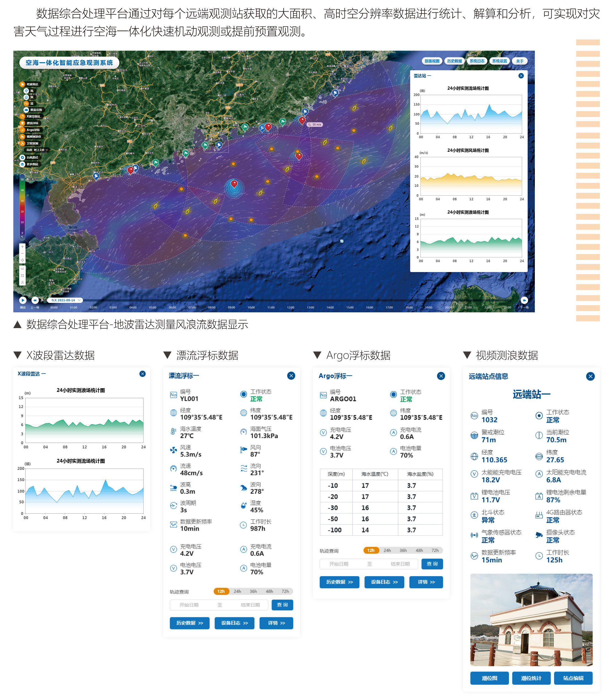The height and width of the screenshot is (700, 611).
Task: Click the 潮位统计 tide statistics button
Action: (531, 678)
